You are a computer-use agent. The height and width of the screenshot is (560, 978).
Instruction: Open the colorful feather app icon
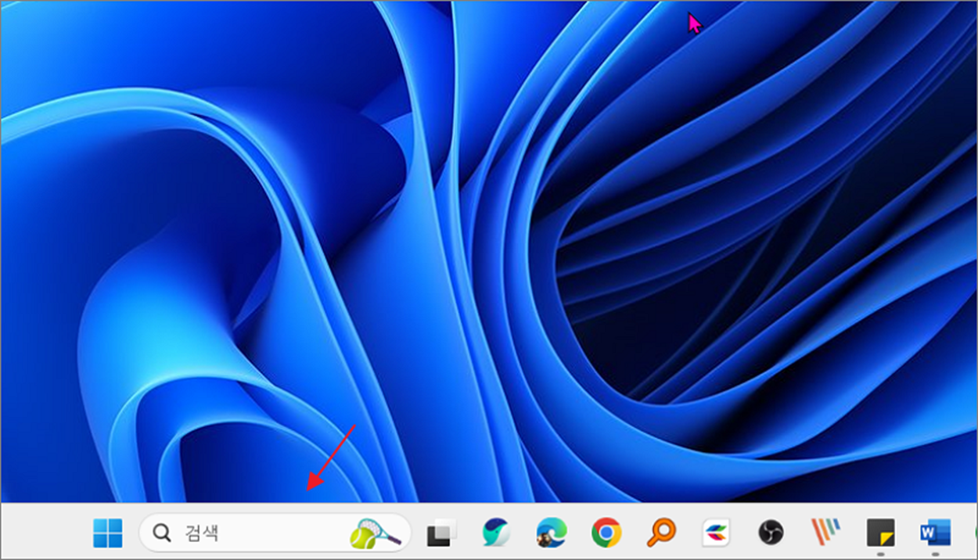click(x=716, y=533)
